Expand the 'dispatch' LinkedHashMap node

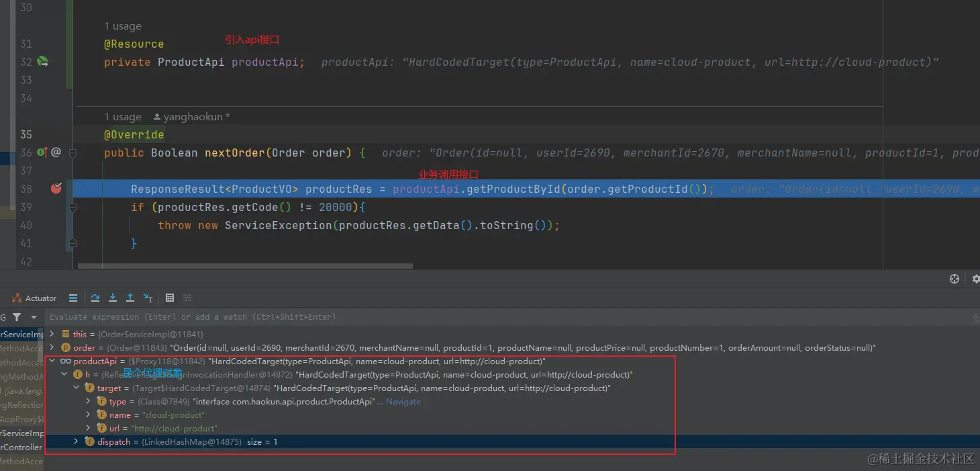(76, 441)
